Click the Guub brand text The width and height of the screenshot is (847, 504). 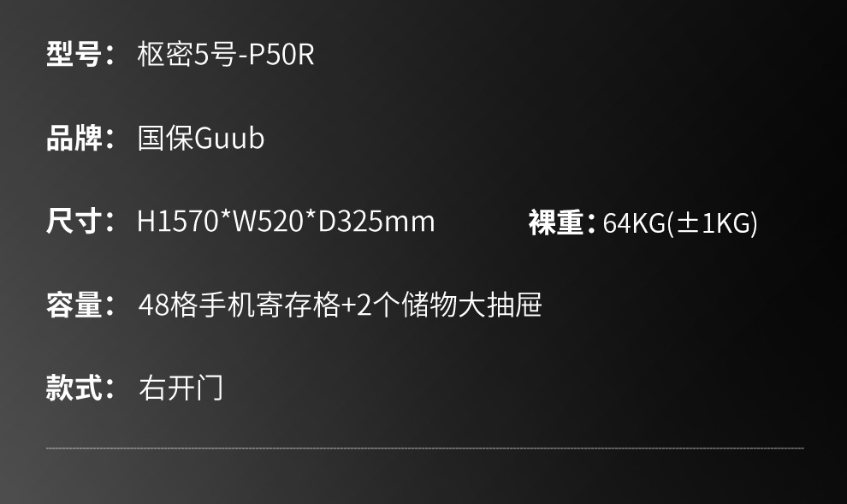[x=229, y=139]
